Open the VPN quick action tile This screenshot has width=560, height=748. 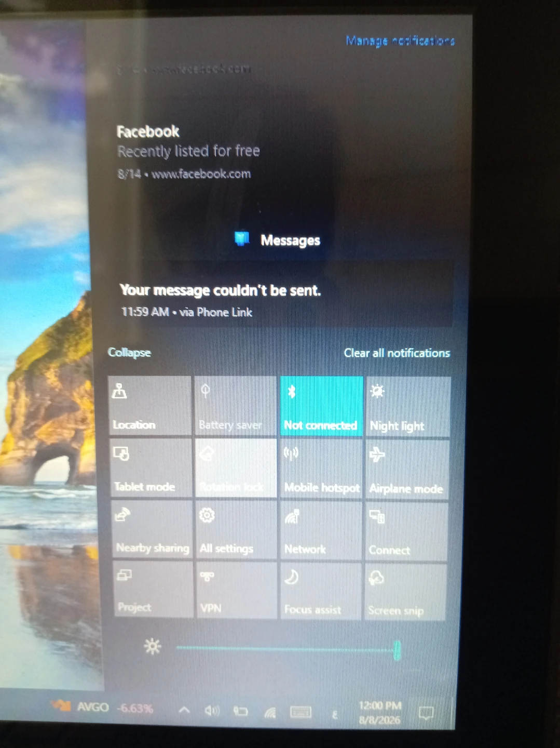click(x=237, y=591)
